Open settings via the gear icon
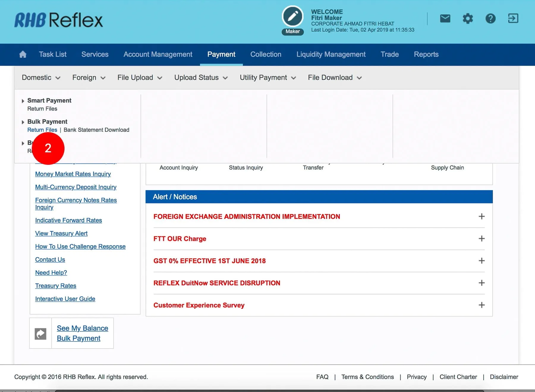The height and width of the screenshot is (392, 535). (468, 19)
